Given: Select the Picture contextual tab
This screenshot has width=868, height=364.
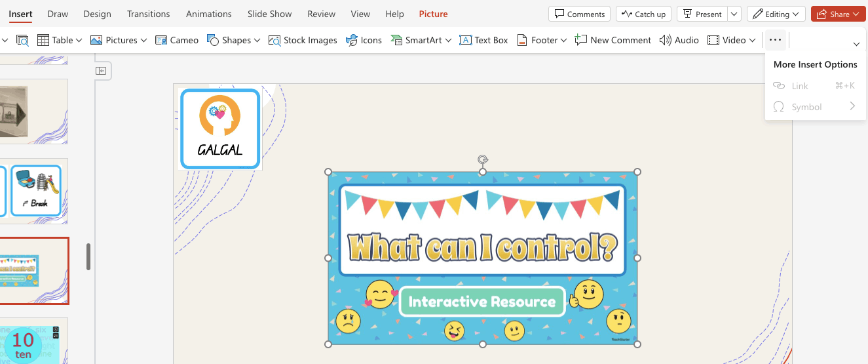Looking at the screenshot, I should coord(434,14).
